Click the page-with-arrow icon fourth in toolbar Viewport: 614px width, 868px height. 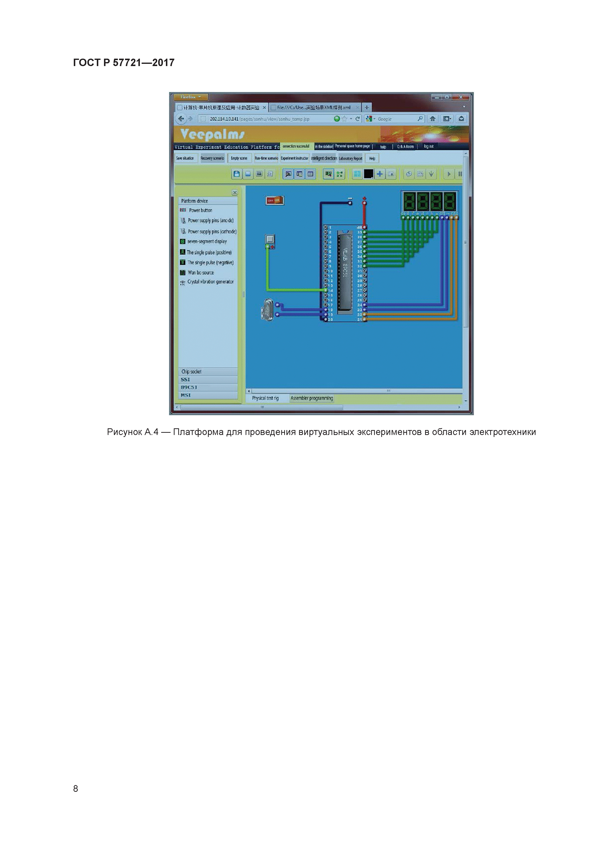(270, 174)
